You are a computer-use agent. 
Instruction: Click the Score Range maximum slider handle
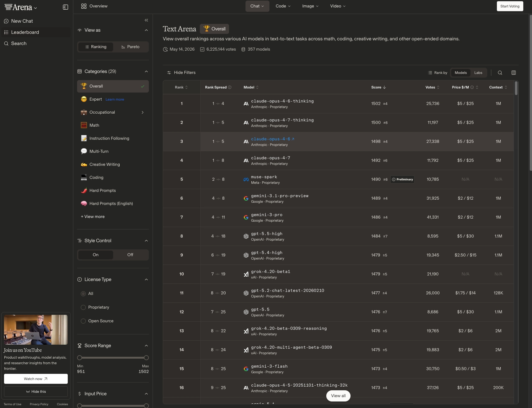click(x=146, y=358)
